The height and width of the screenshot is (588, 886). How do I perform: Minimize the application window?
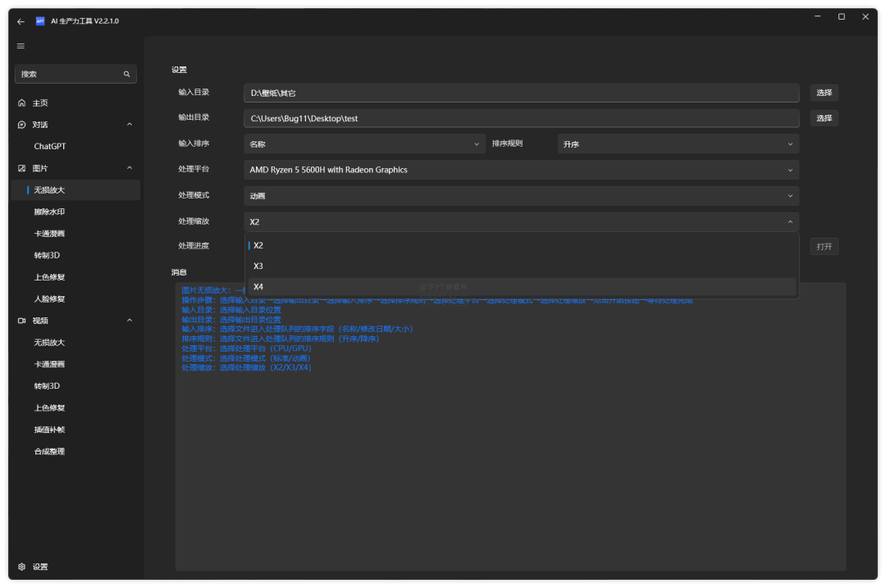point(817,17)
